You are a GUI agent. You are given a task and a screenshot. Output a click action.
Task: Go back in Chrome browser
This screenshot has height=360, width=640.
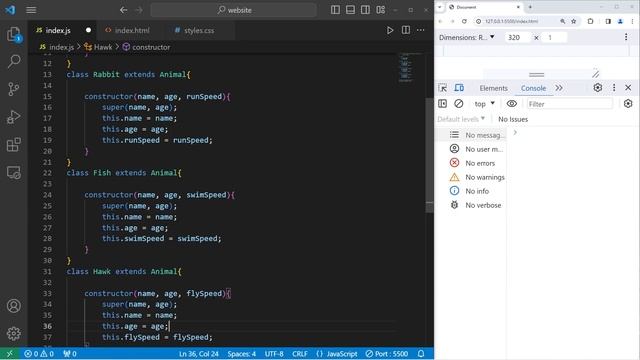click(440, 21)
